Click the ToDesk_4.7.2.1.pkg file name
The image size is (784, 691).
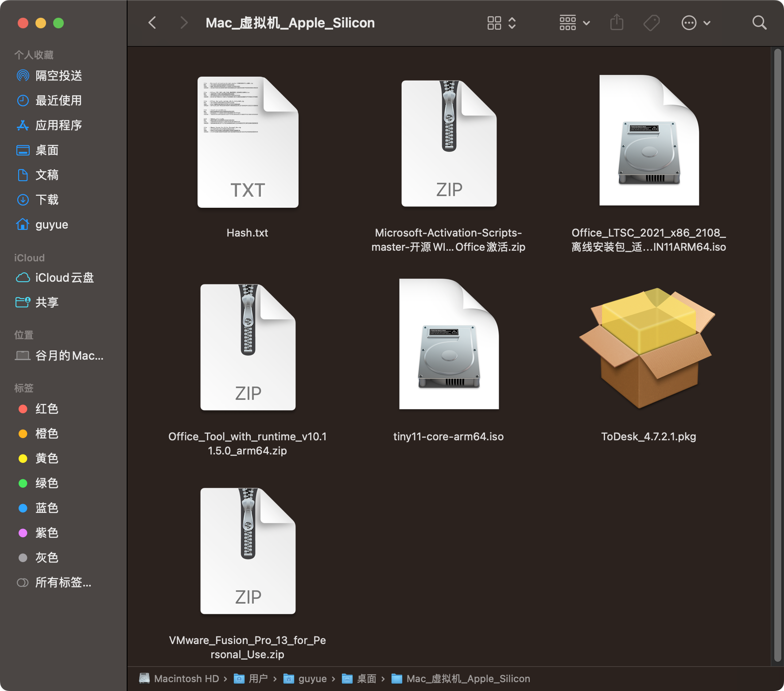tap(648, 436)
